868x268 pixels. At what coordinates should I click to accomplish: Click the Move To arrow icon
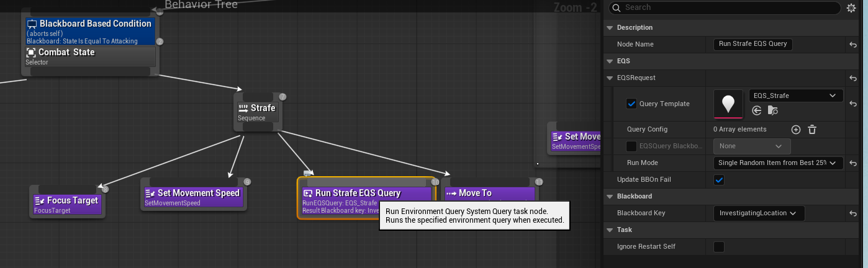pyautogui.click(x=451, y=194)
